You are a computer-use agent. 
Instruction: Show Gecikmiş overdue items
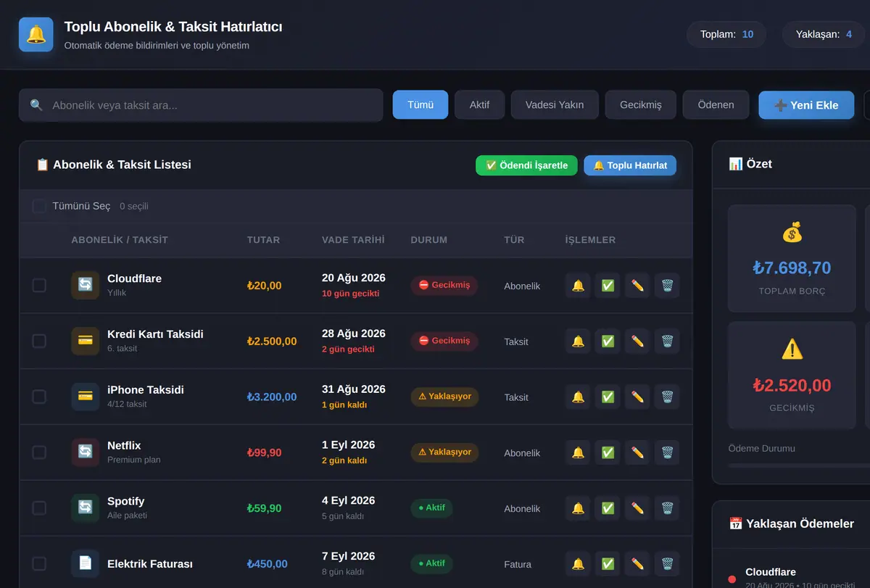click(x=641, y=104)
